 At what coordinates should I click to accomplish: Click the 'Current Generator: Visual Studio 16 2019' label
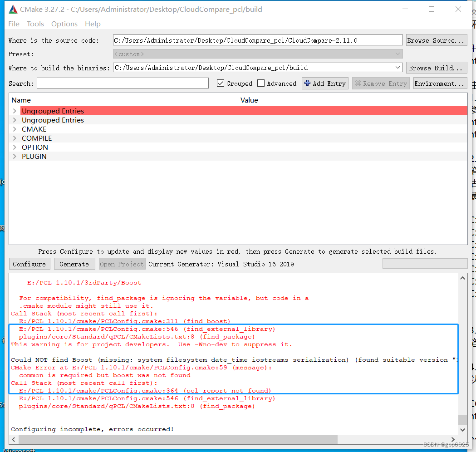[x=221, y=264]
